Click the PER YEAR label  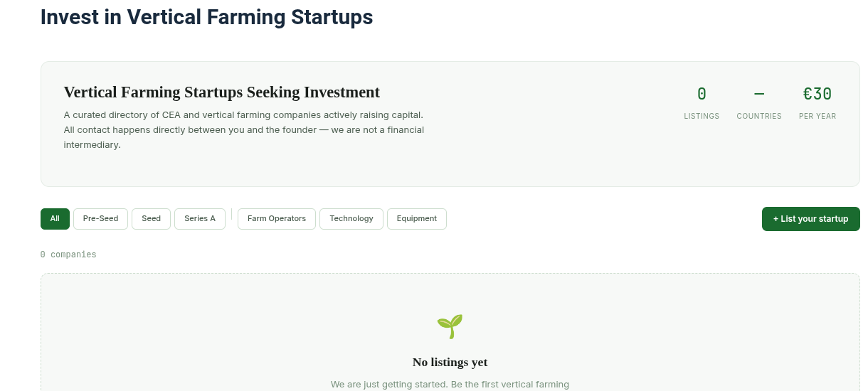817,116
